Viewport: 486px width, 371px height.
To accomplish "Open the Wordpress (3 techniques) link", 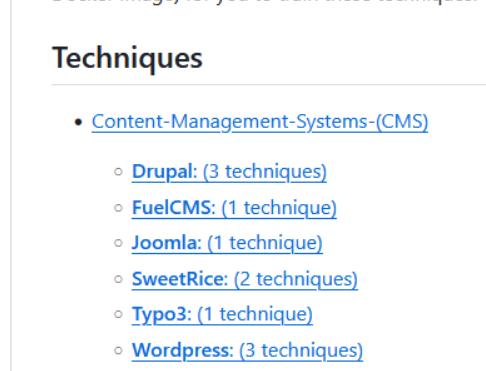I will click(x=247, y=350).
